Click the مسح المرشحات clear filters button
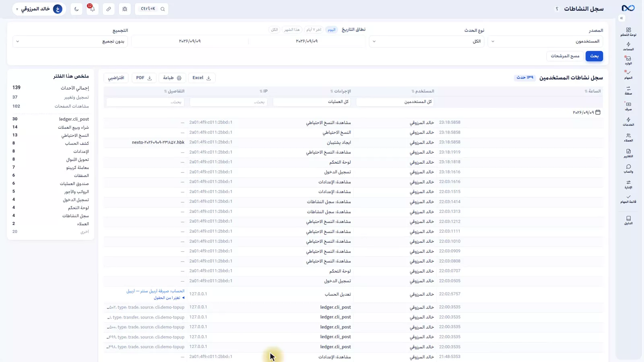Screen dimensions: 644x362 pyautogui.click(x=565, y=56)
